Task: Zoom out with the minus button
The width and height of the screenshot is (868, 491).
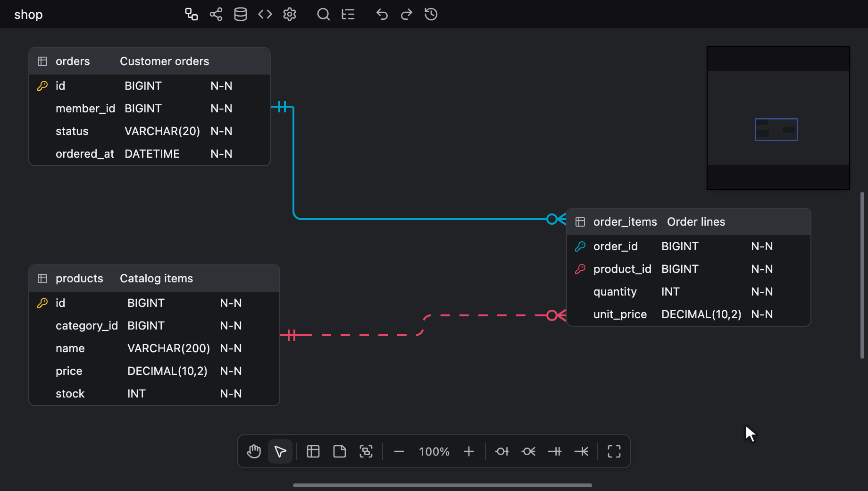Action: point(399,452)
